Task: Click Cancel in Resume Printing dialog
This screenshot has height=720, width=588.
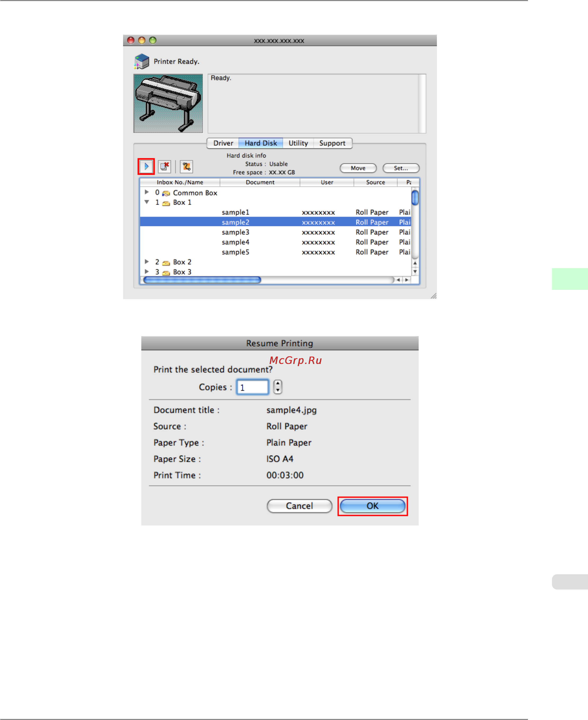Action: click(299, 506)
